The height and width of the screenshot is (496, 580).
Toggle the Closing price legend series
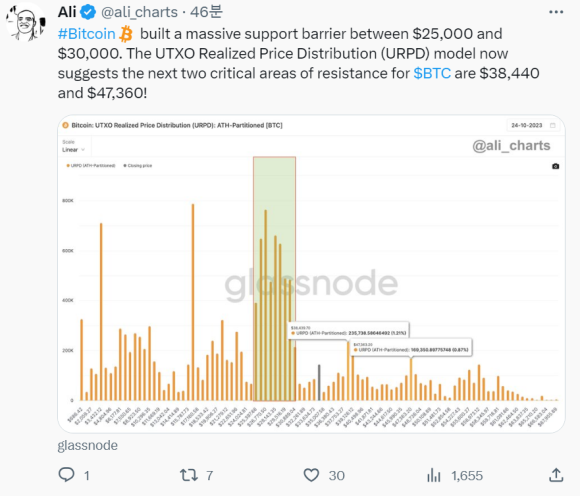pyautogui.click(x=138, y=166)
